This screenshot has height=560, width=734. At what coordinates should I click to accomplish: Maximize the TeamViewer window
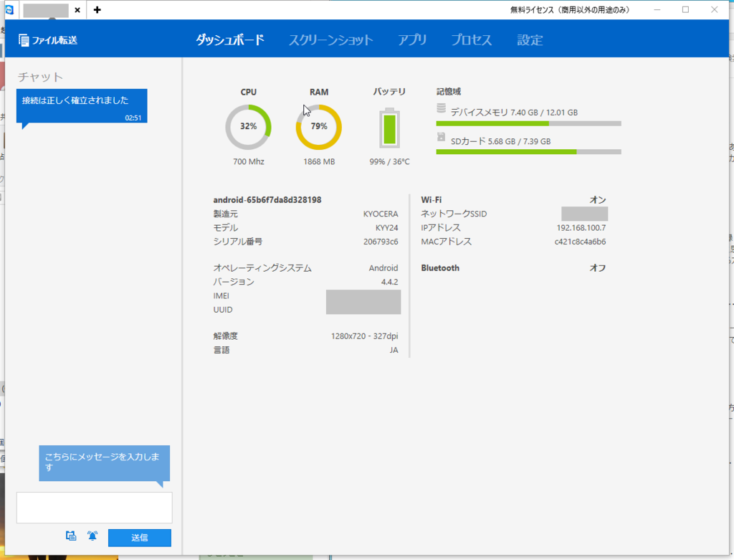685,10
